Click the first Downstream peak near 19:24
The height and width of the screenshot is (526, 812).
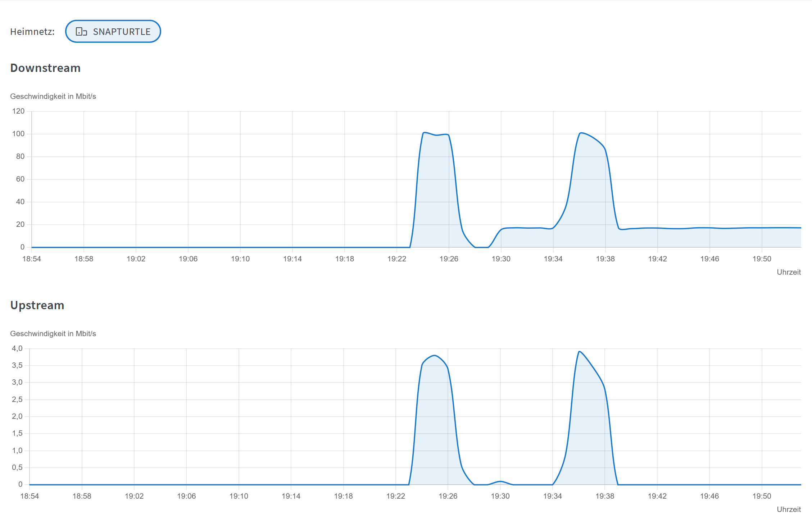point(425,133)
